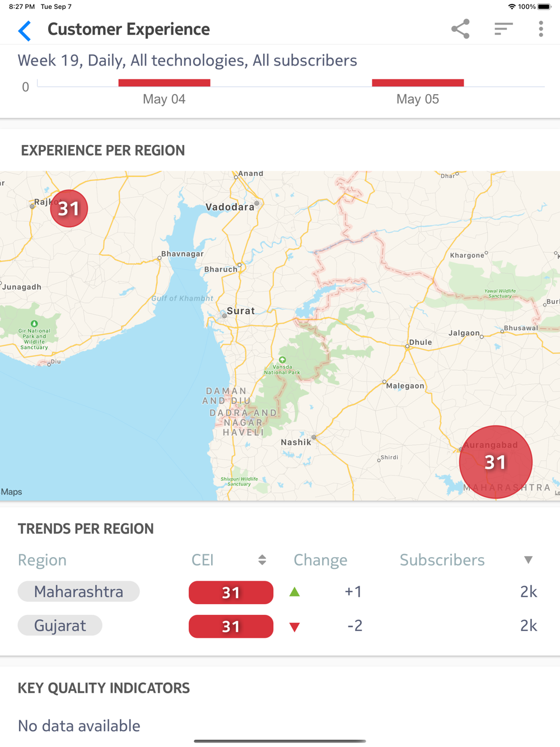Tap the red 31 bubble near Rajkot

click(69, 208)
